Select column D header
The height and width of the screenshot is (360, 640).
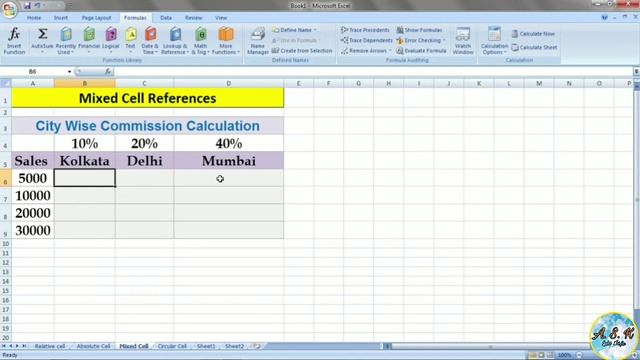point(229,83)
